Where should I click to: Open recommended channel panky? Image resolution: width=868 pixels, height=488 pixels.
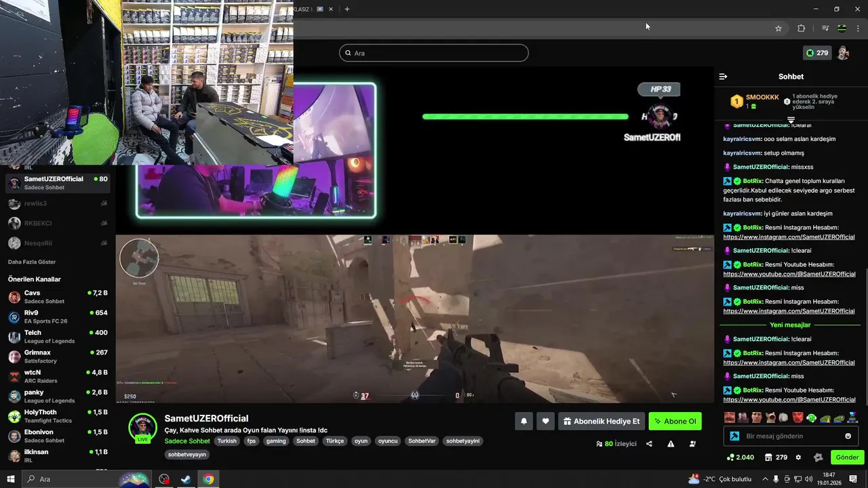click(58, 396)
